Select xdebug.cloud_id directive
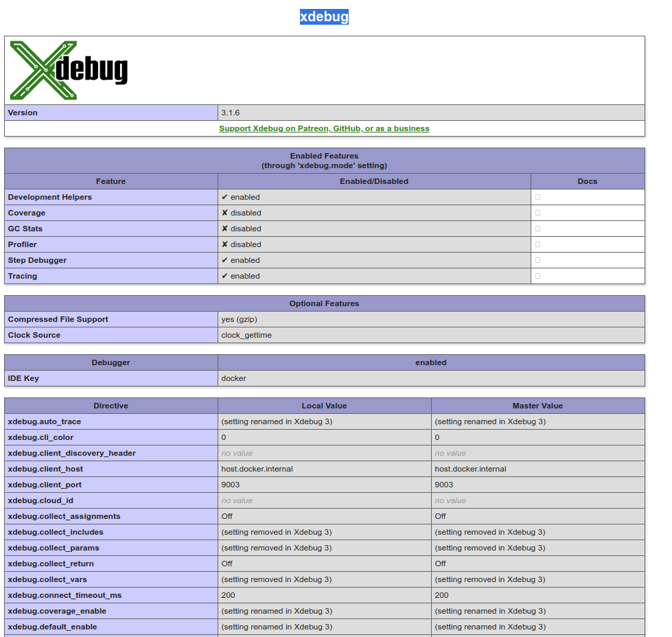Image resolution: width=672 pixels, height=637 pixels. click(40, 500)
